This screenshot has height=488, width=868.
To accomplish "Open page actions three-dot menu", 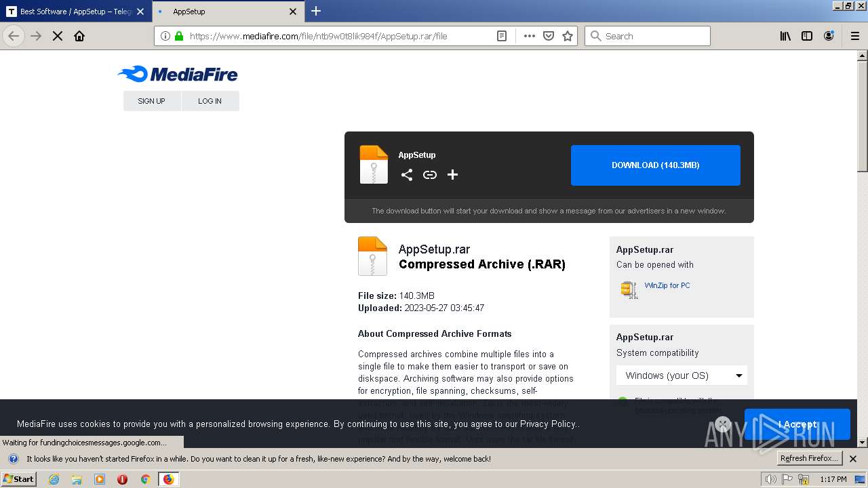I will 530,36.
